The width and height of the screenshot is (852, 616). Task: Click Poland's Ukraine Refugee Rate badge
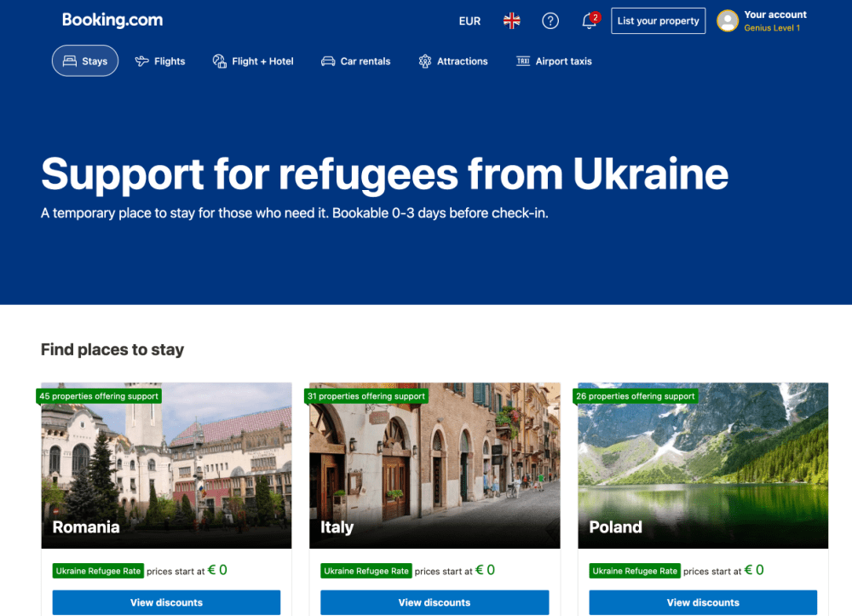pos(635,571)
